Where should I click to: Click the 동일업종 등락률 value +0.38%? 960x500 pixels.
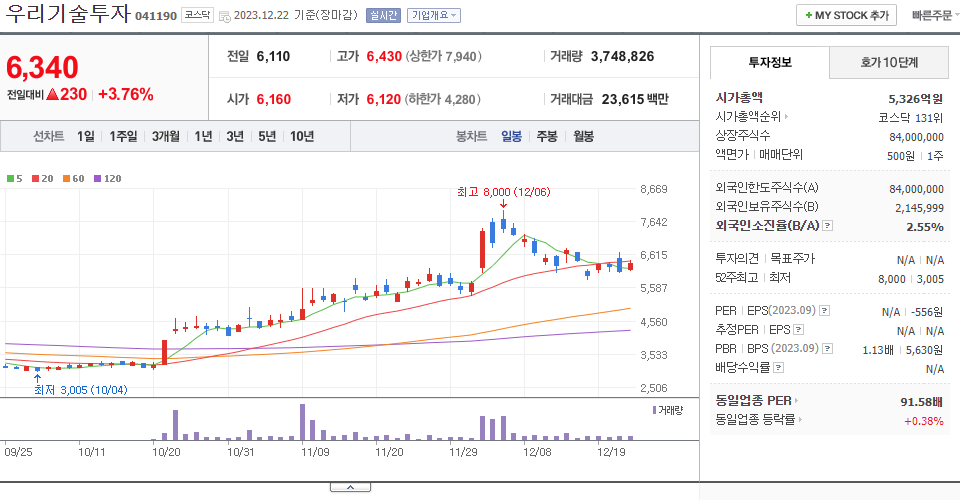pyautogui.click(x=923, y=421)
